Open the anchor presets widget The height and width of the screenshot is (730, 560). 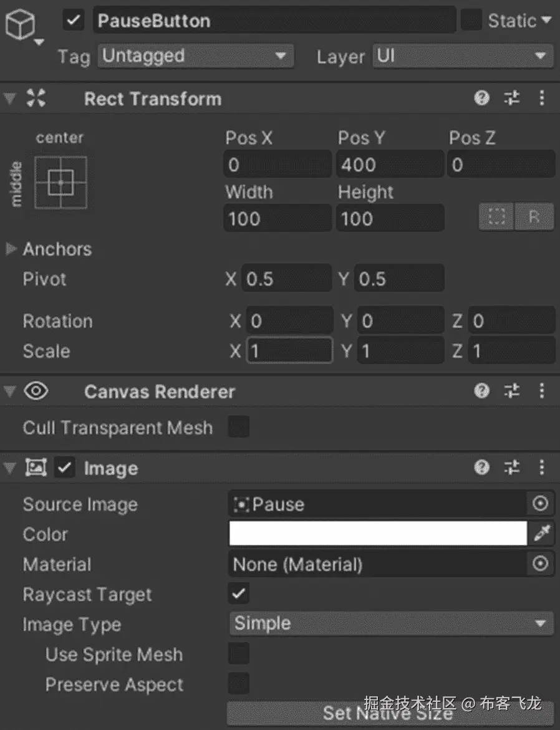tap(61, 182)
